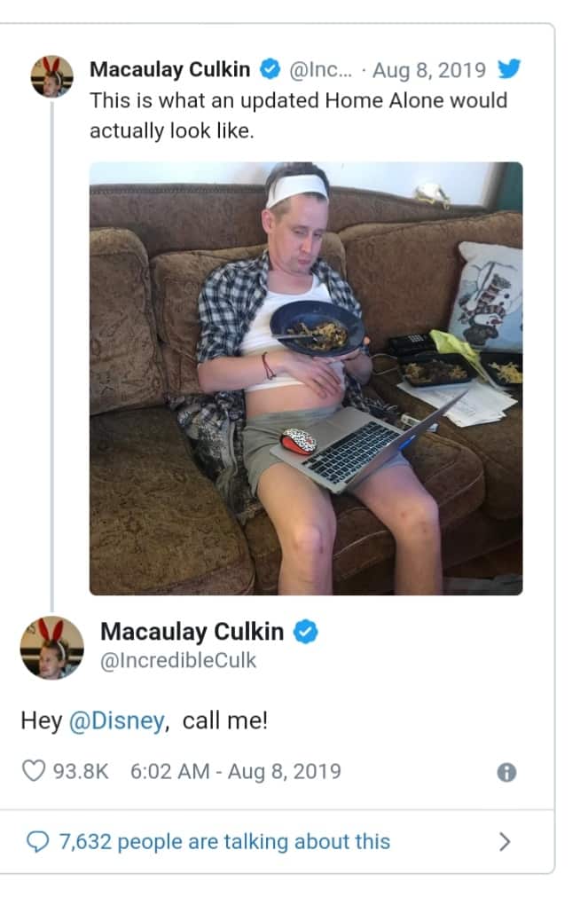Click the verified badge in the top tweet

pyautogui.click(x=270, y=68)
